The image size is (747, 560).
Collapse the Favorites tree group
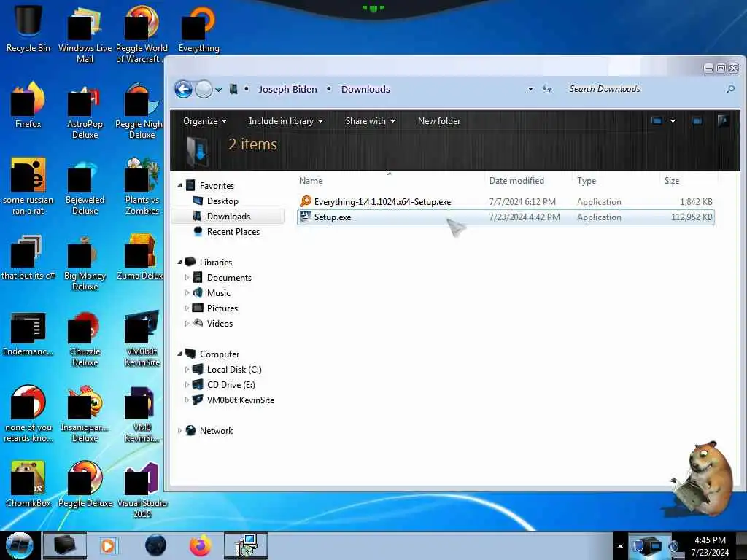pos(179,186)
